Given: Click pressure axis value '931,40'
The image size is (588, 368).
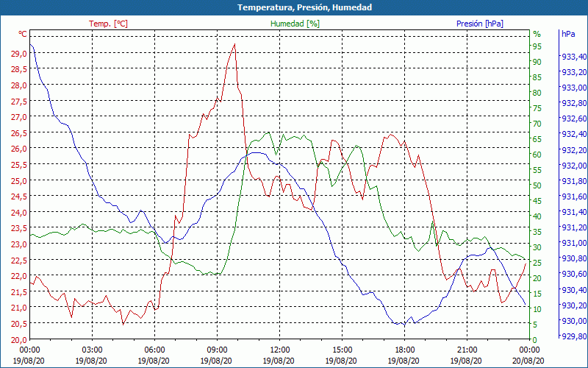Looking at the screenshot, I should pos(574,212).
